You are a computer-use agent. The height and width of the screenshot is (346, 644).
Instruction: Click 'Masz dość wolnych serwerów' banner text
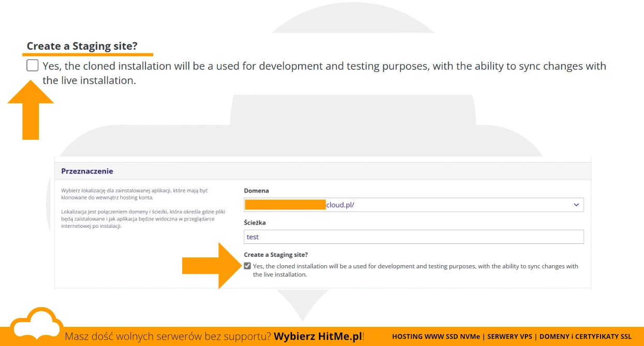point(168,336)
